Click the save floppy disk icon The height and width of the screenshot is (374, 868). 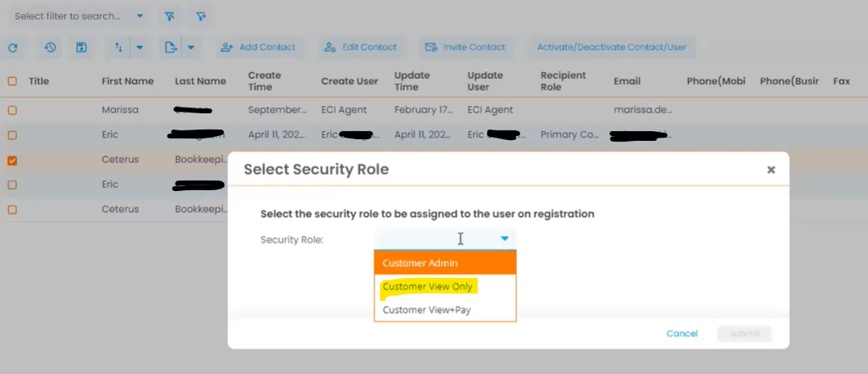coord(81,48)
